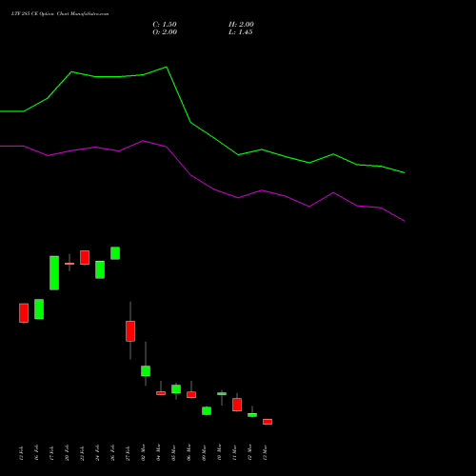Screen dimensions: 476x476
Task: Click the green candle for 02 Mar
Action: tap(146, 371)
